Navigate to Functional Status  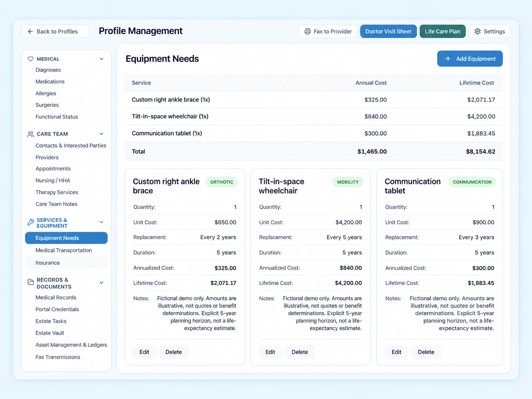57,117
